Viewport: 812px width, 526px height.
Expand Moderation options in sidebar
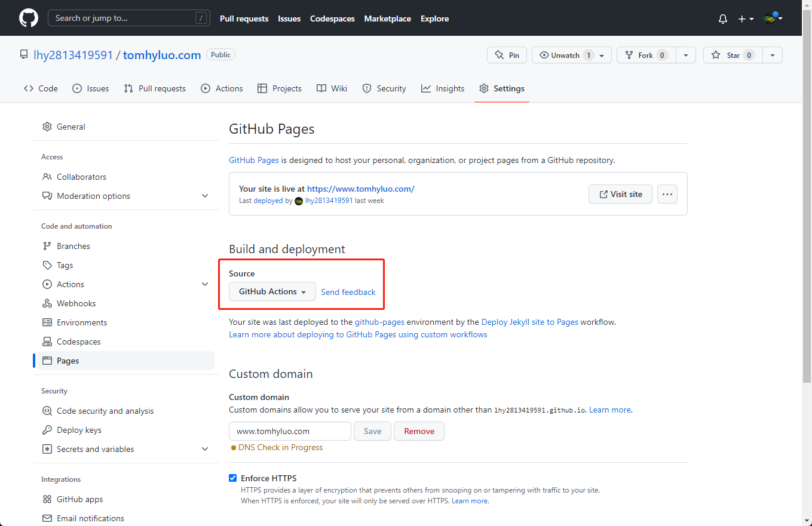point(205,196)
